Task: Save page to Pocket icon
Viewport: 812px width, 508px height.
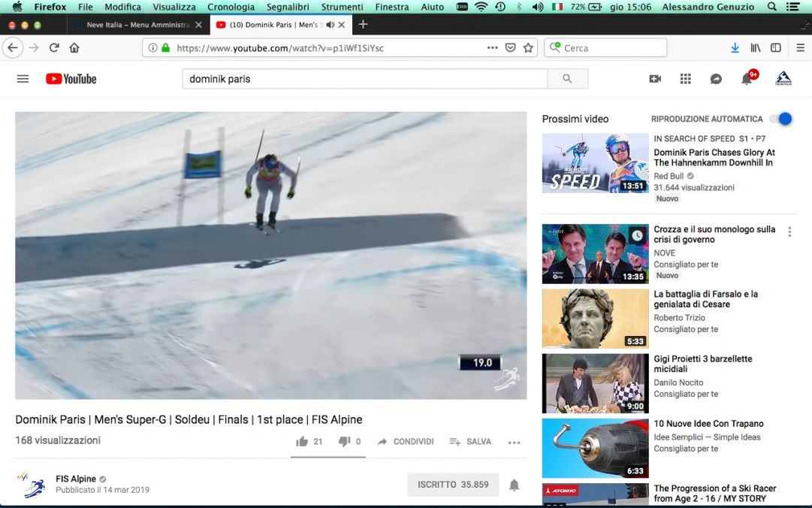Action: 510,47
